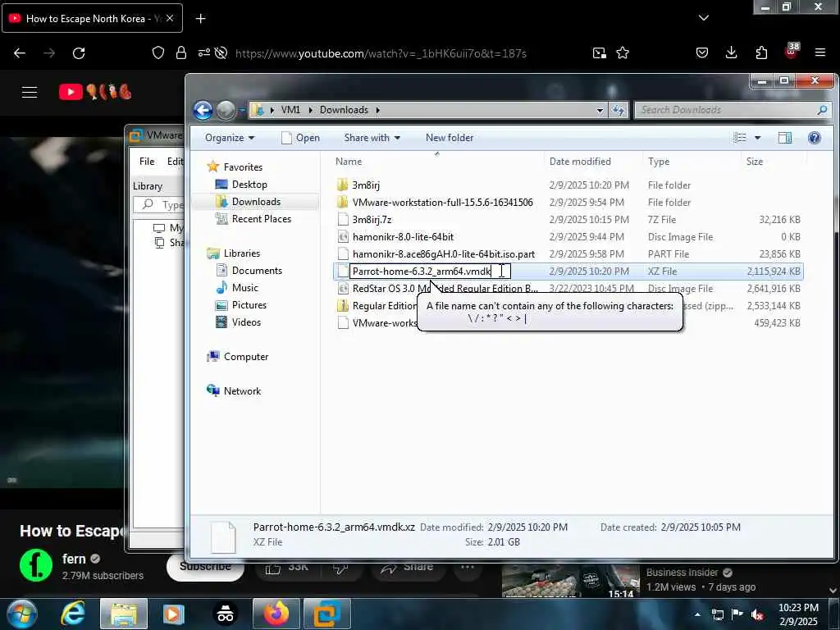The width and height of the screenshot is (840, 630).
Task: Switch to Firefox on the taskbar
Action: (x=276, y=614)
